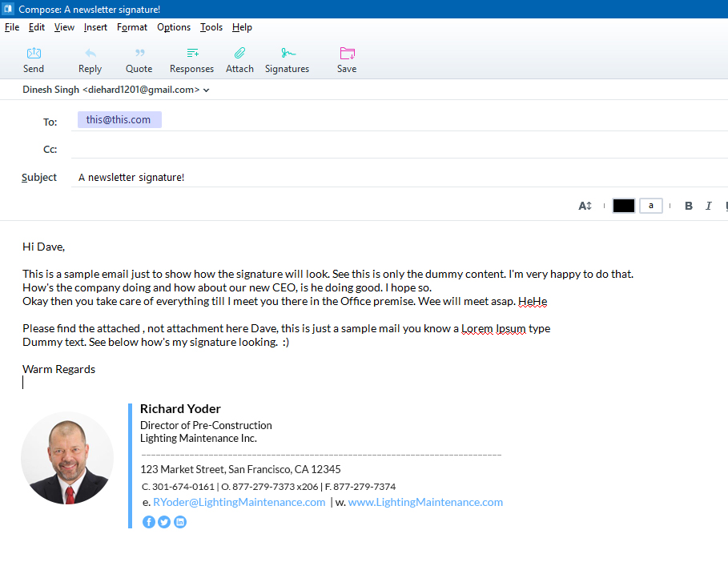Open the Help menu
The width and height of the screenshot is (728, 574).
pos(242,27)
